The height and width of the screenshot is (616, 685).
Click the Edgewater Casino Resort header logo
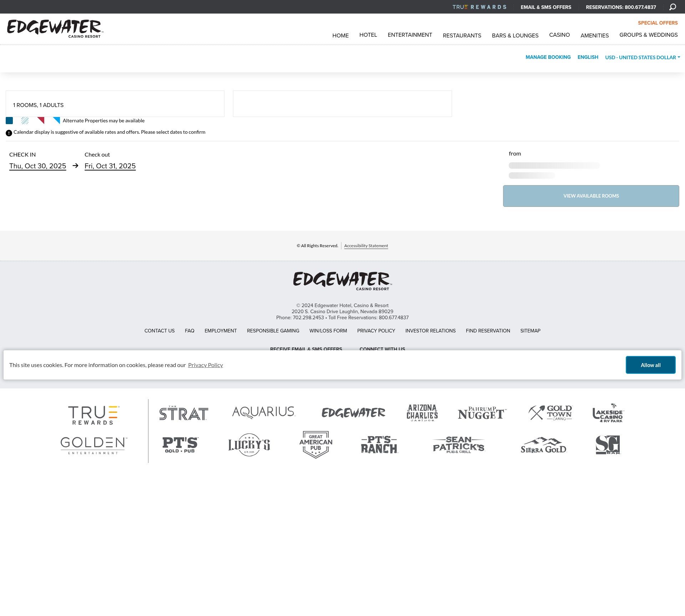tap(55, 29)
